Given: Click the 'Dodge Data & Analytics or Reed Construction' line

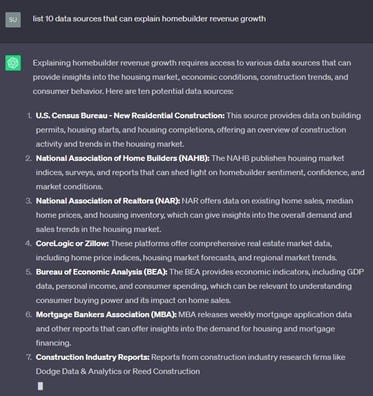Looking at the screenshot, I should tap(118, 371).
